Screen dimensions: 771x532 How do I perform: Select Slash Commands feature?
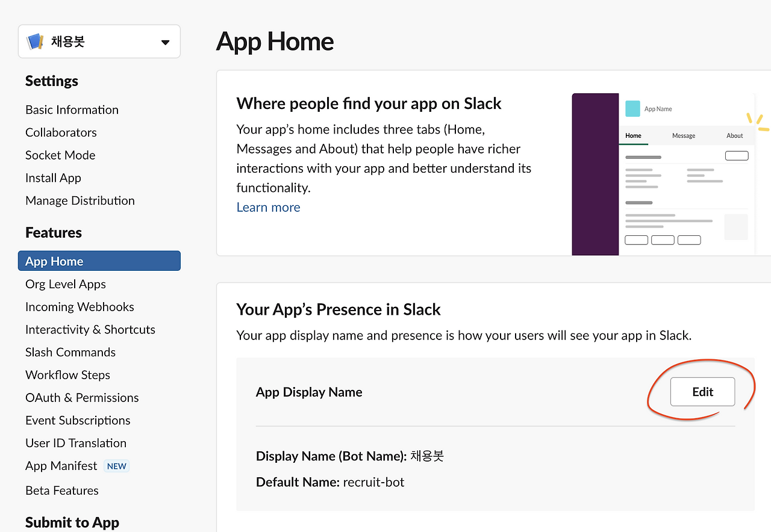[x=70, y=352]
